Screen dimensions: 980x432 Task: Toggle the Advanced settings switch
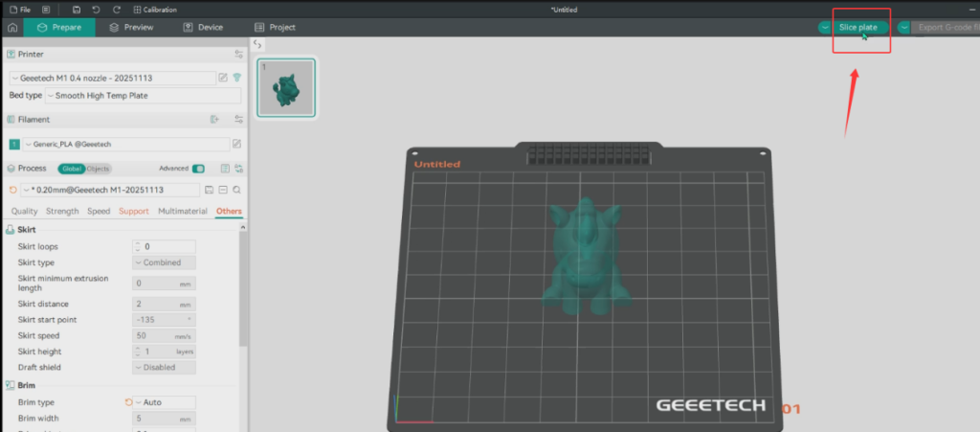coord(198,169)
